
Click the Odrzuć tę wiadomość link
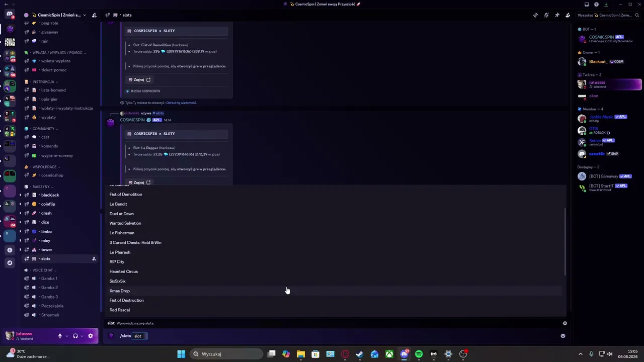(181, 103)
